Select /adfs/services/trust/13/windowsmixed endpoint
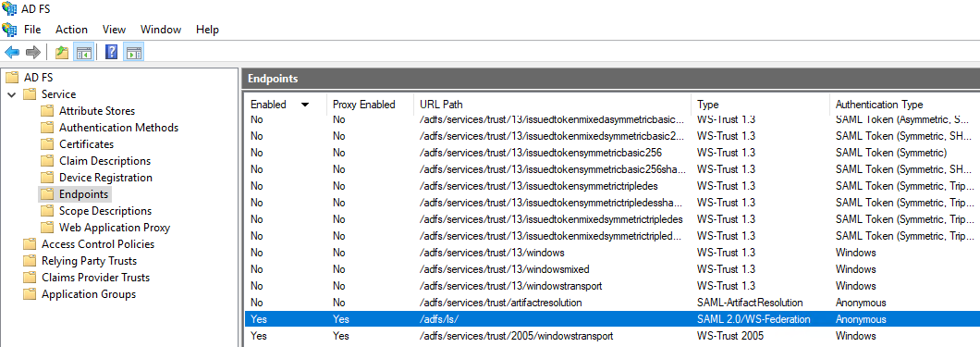980x347 pixels. (612, 269)
